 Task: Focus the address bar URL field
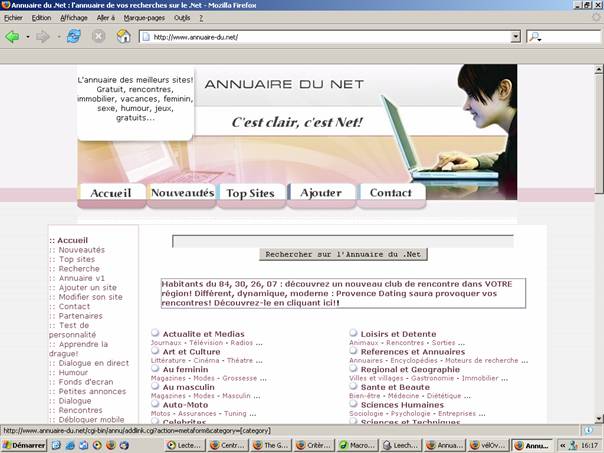click(331, 37)
